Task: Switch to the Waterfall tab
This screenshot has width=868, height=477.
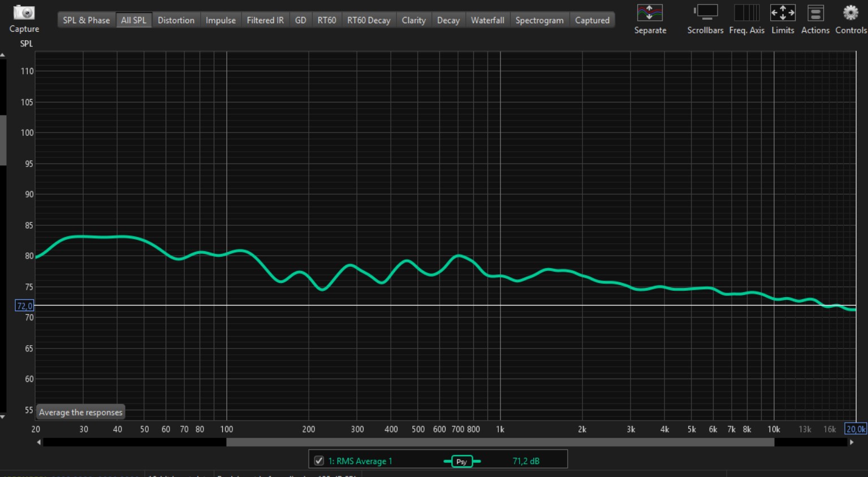Action: [487, 20]
